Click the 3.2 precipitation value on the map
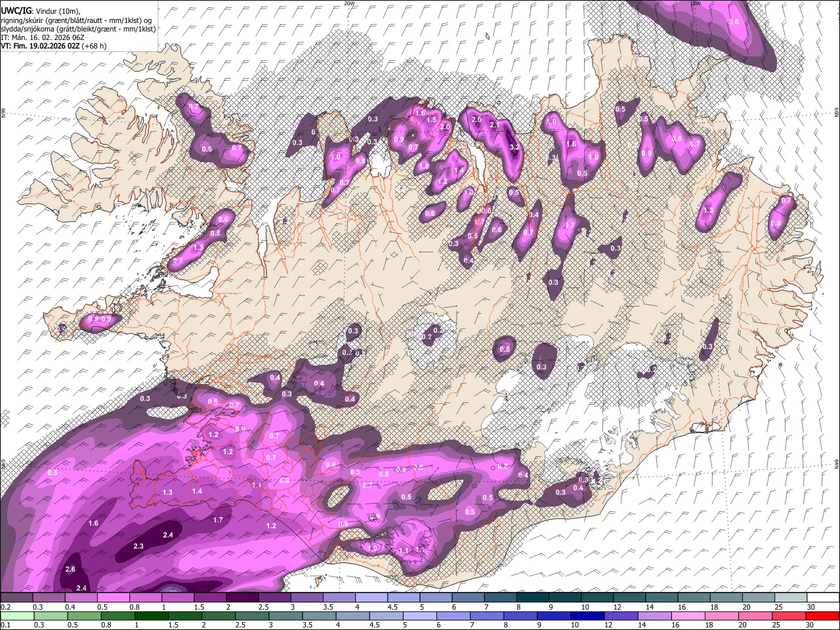The height and width of the screenshot is (630, 840). [x=514, y=148]
